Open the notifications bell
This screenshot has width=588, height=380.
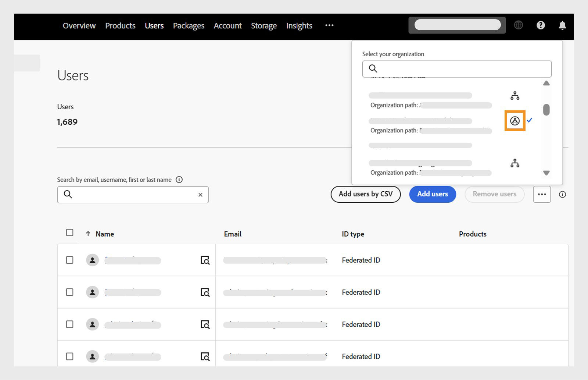[x=562, y=25]
